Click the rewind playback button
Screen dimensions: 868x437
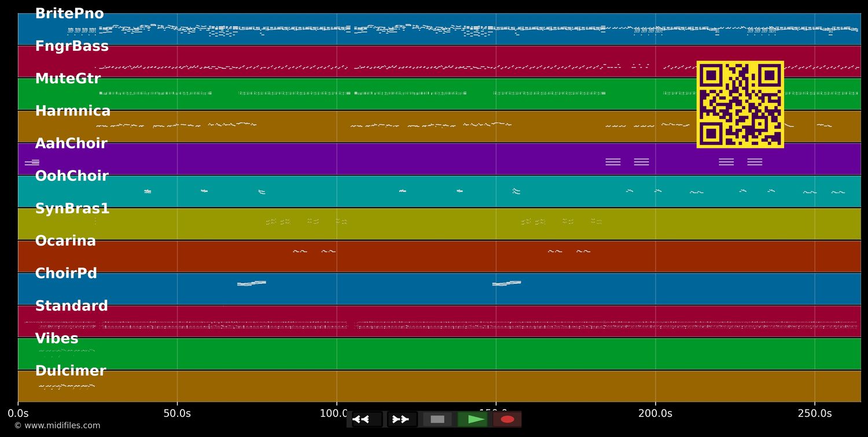367,419
